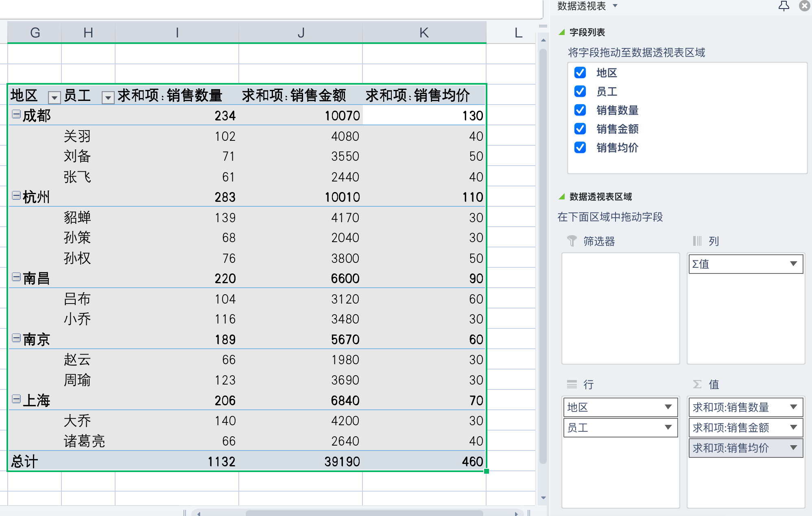Collapse the 成都 group in pivot table
812x516 pixels.
16,115
